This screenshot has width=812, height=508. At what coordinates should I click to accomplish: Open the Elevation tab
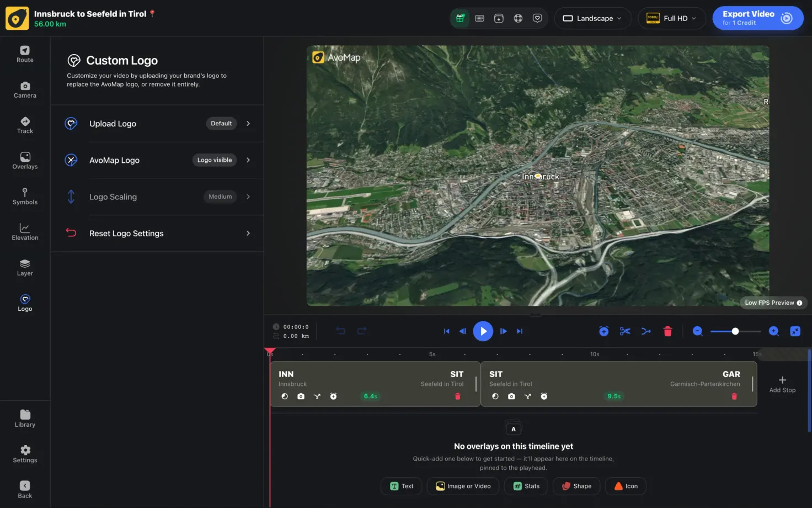(25, 232)
